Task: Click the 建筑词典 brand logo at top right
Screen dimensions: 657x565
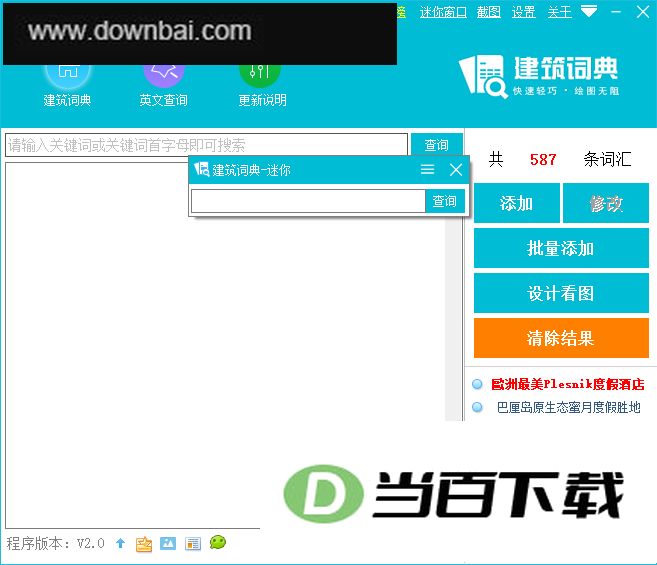Action: pyautogui.click(x=540, y=76)
